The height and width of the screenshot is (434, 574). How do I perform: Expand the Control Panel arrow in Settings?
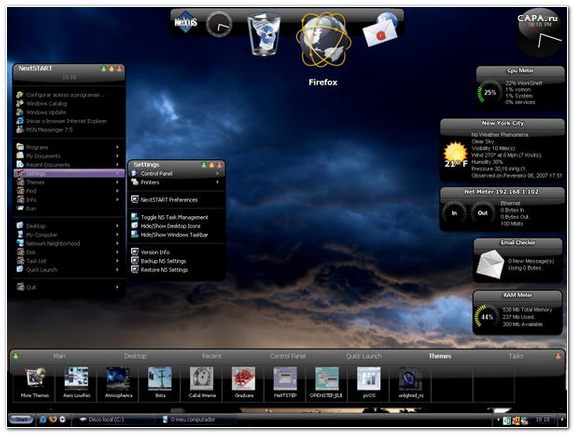pyautogui.click(x=217, y=173)
